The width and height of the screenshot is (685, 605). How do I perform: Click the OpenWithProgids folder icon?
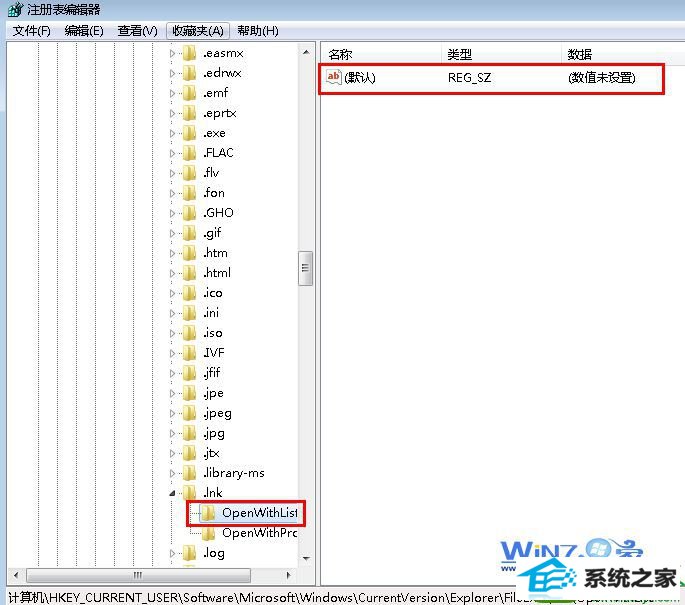(208, 533)
